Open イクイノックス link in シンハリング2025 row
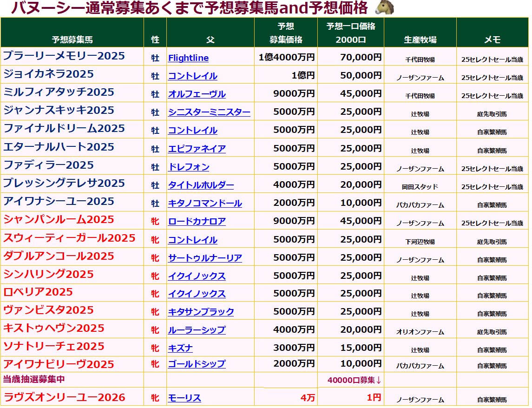532x408 pixels. [x=197, y=276]
